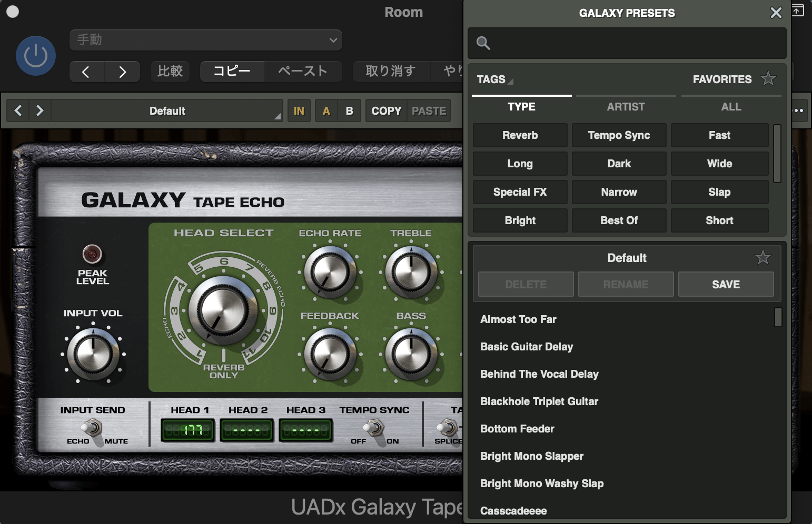Click the three-dots more options icon
812x524 pixels.
(x=799, y=110)
